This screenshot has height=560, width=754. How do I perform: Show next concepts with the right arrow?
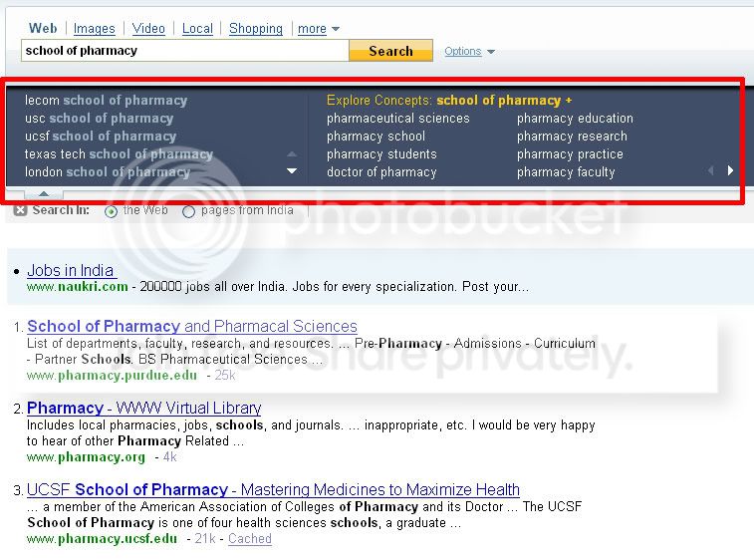coord(730,170)
